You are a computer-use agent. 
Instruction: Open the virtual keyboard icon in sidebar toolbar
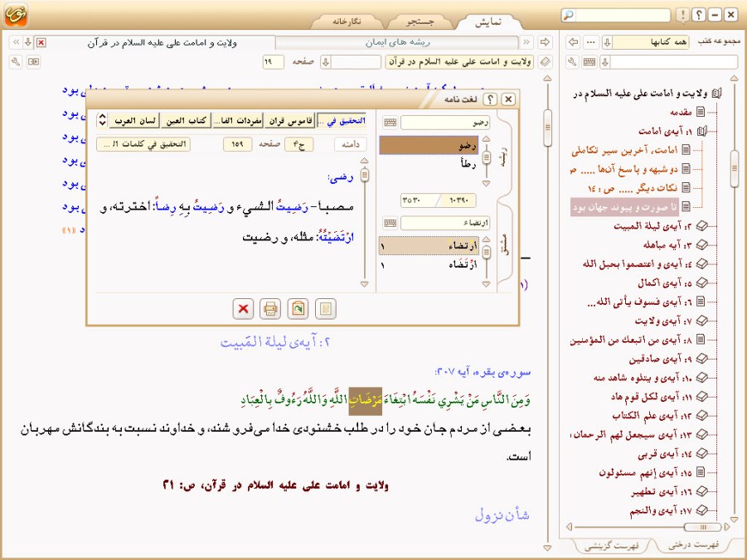[589, 62]
